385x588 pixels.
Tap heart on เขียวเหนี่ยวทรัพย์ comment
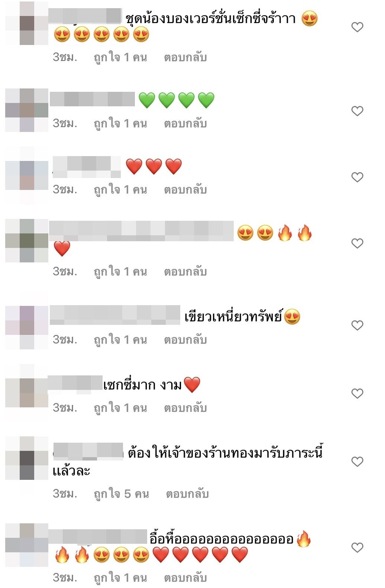[357, 326]
